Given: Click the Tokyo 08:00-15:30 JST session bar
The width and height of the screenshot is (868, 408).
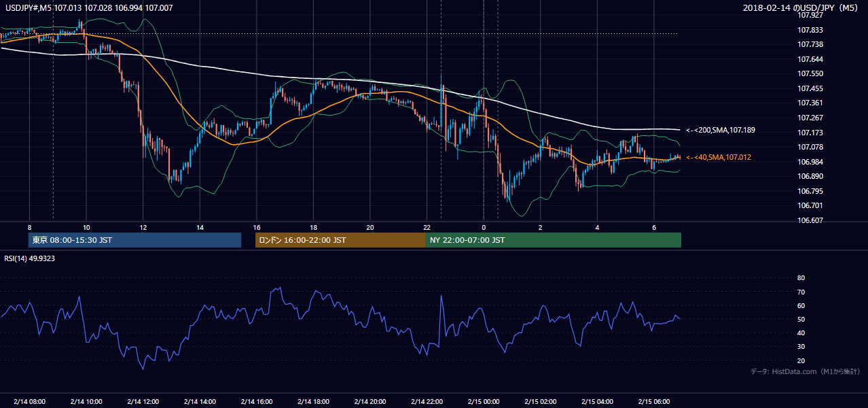Looking at the screenshot, I should (135, 240).
